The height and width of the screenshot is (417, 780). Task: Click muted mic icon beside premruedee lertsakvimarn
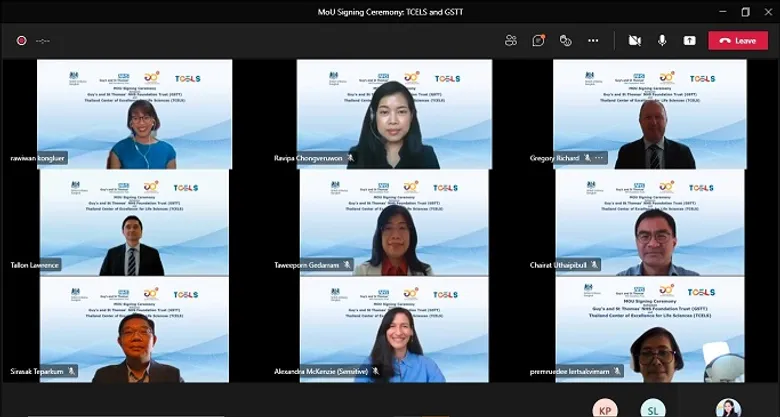pos(617,371)
